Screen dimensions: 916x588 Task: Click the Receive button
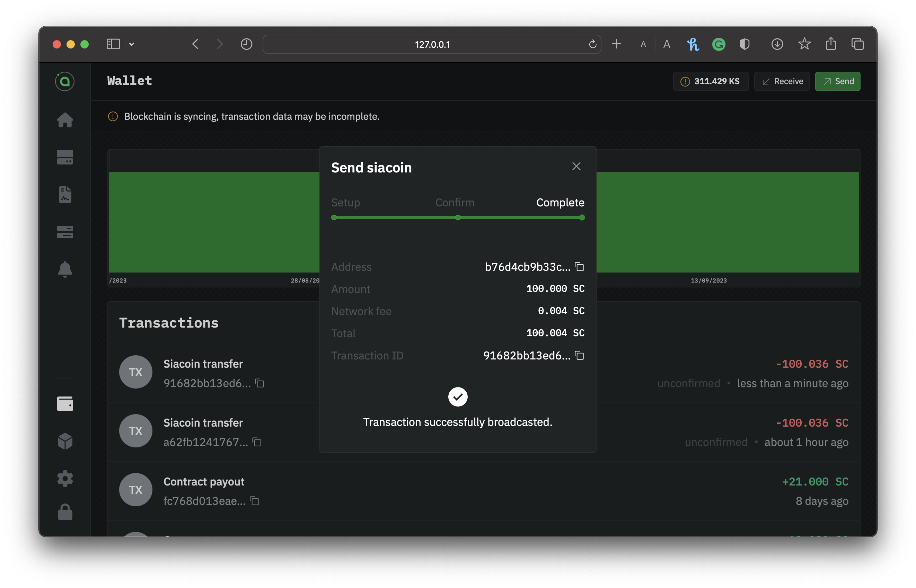pos(782,81)
